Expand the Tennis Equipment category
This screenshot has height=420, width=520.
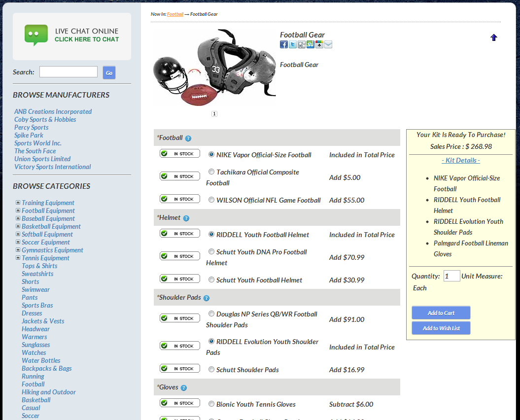point(18,258)
